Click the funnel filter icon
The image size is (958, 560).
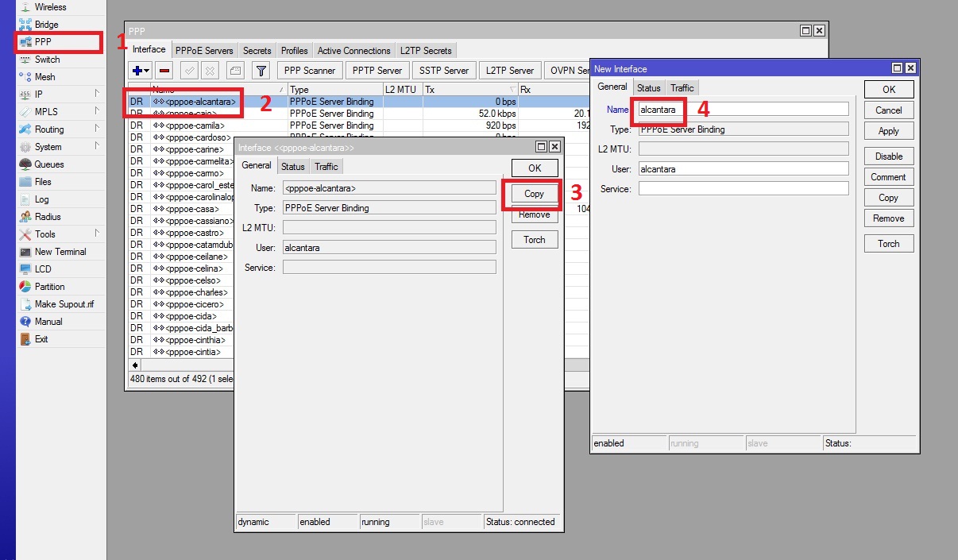(261, 71)
